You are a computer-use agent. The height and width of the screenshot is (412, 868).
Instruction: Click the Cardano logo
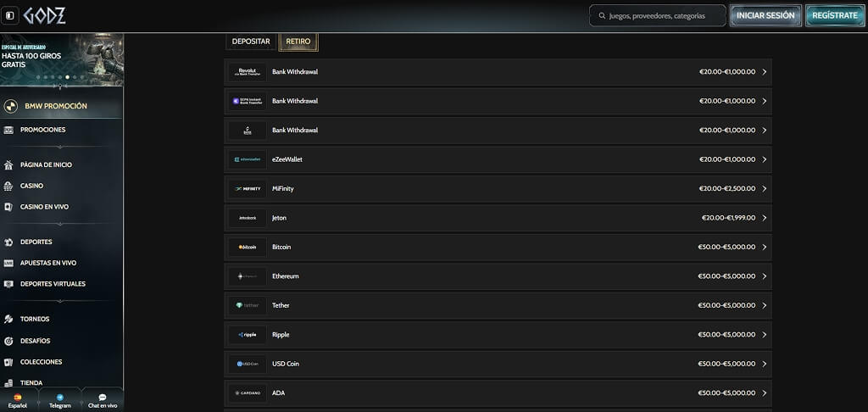point(248,393)
